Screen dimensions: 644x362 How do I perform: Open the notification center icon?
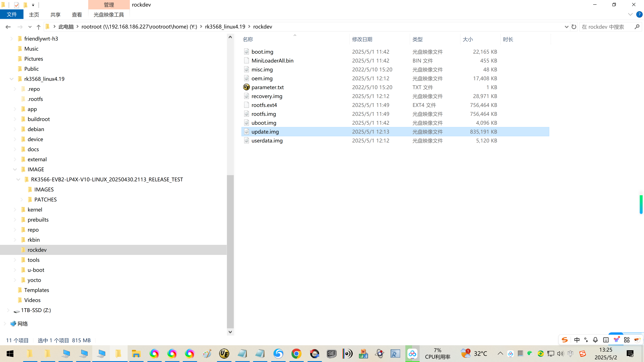click(630, 353)
